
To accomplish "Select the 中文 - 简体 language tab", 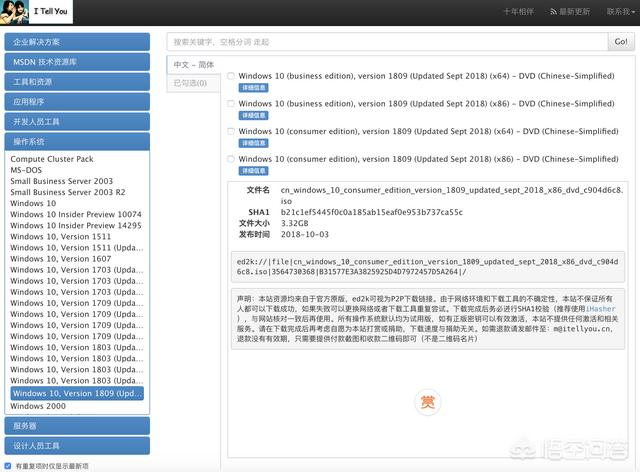I will click(x=193, y=65).
